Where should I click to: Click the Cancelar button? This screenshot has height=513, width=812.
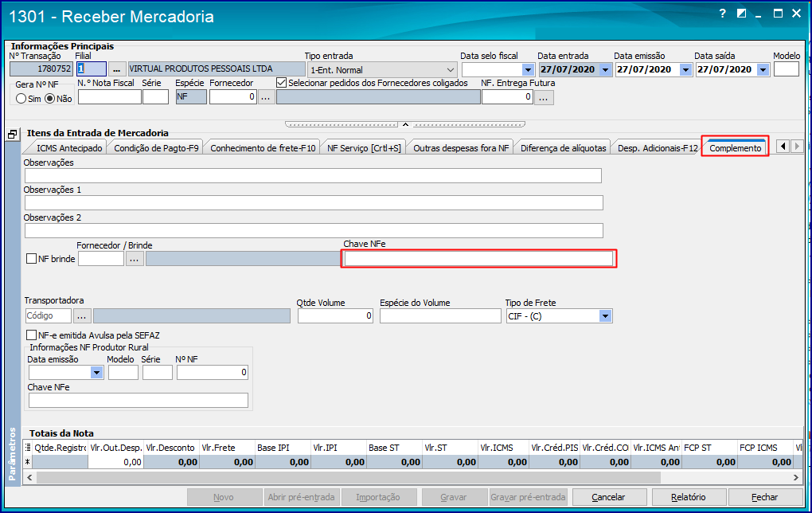point(608,497)
